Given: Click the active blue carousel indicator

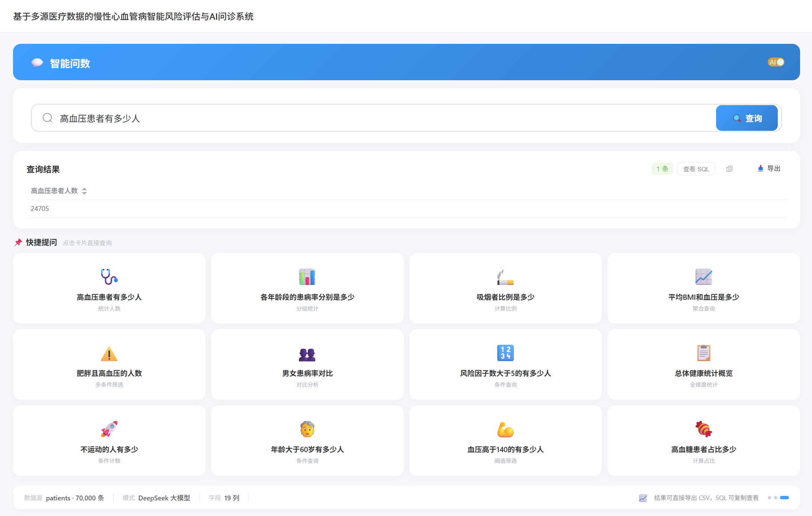Looking at the screenshot, I should click(784, 498).
